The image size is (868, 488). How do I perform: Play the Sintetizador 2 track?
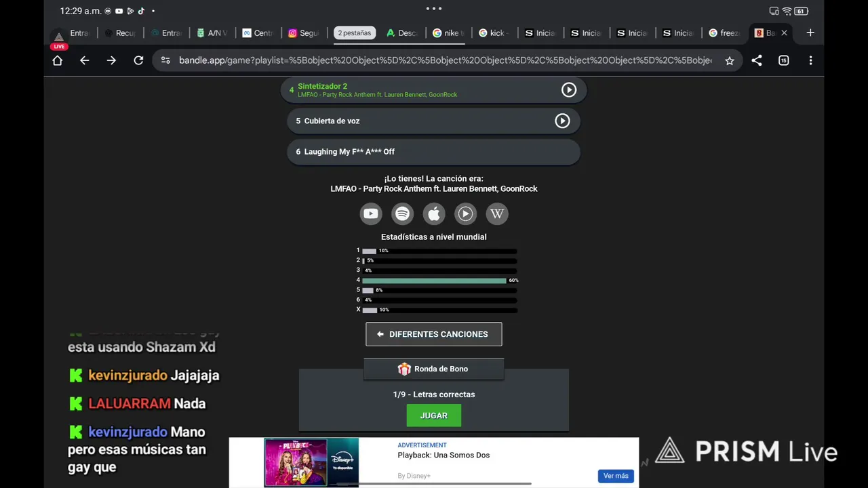click(x=569, y=89)
